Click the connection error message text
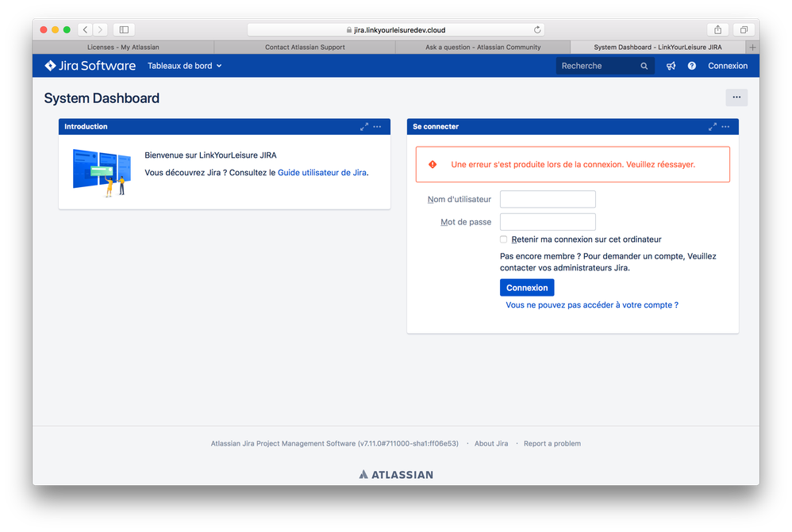Screen dimensions: 792x532 [573, 165]
